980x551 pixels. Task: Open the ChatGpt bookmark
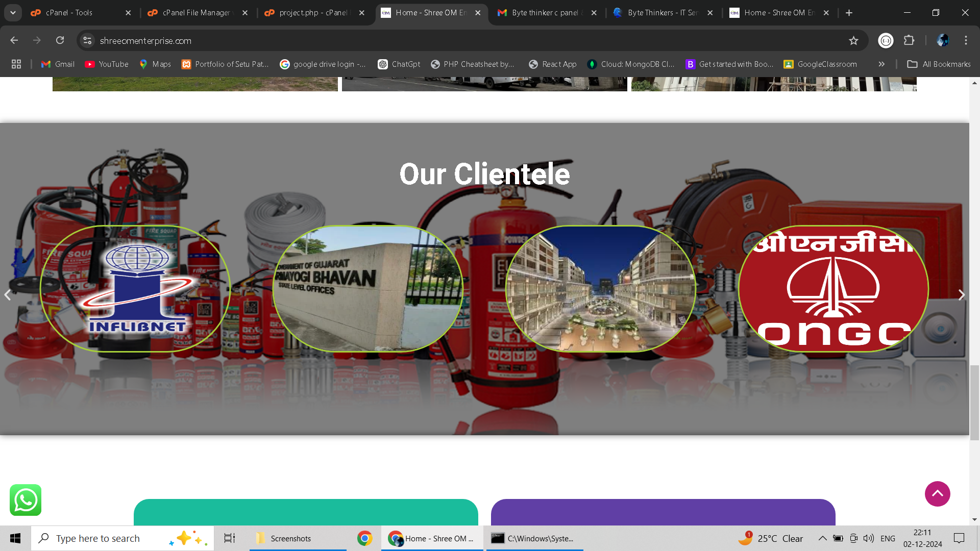399,64
